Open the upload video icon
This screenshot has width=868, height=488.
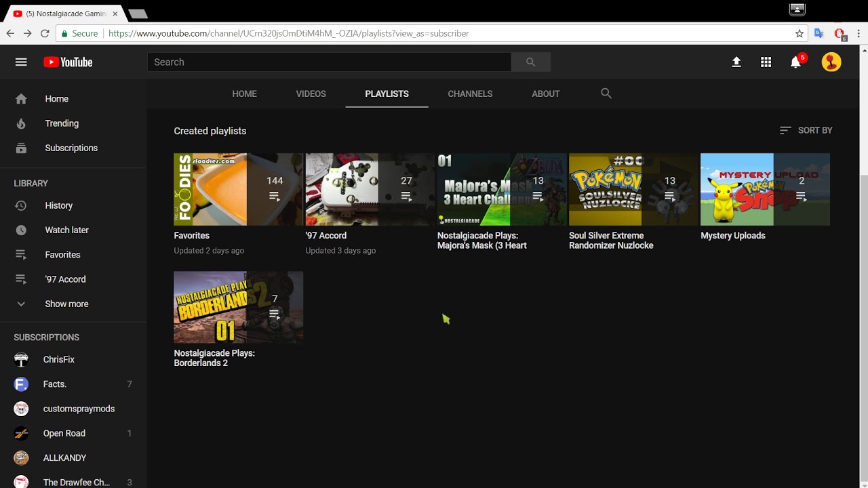(736, 62)
